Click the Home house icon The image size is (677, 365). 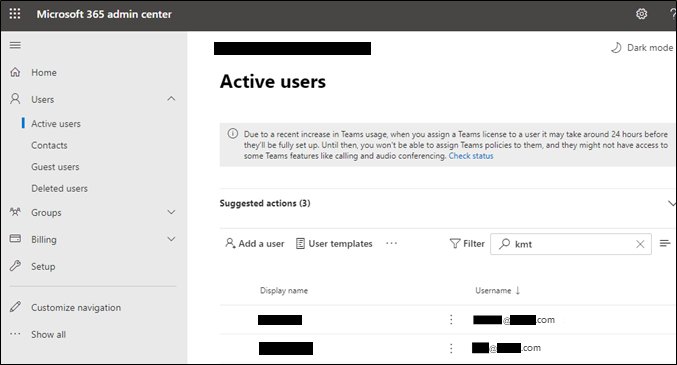[15, 72]
